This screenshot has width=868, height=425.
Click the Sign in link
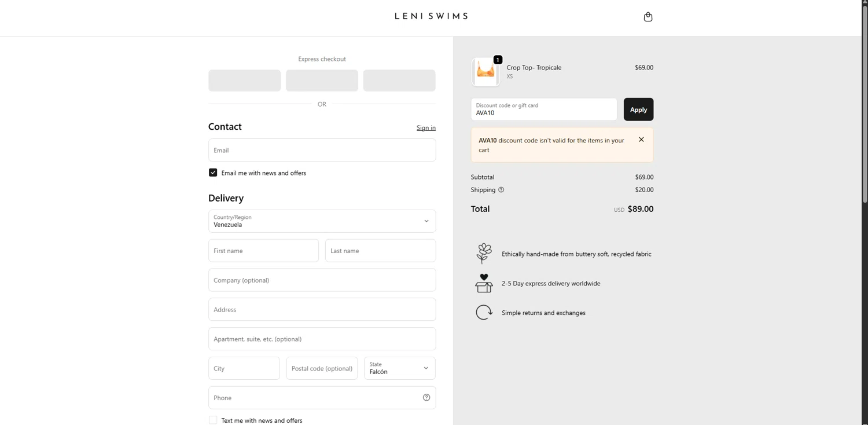tap(426, 128)
